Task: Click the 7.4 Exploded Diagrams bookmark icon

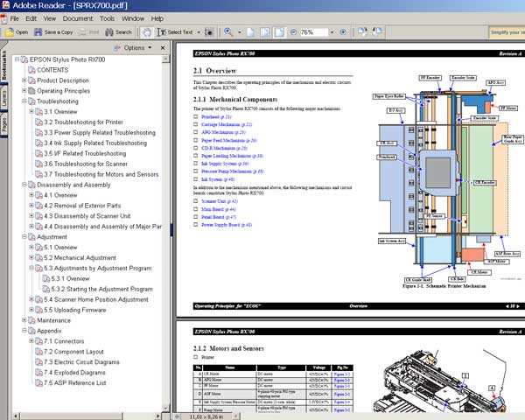Action: (38, 373)
